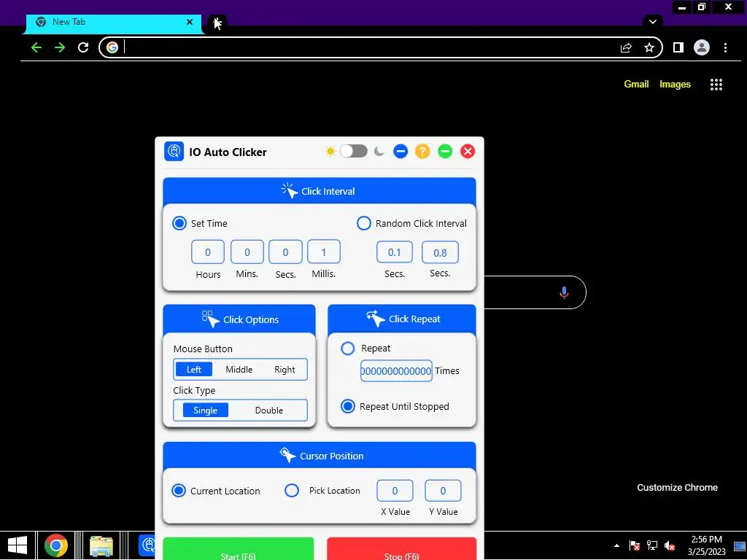Image resolution: width=747 pixels, height=560 pixels.
Task: Go forward in Chrome
Action: pos(60,47)
